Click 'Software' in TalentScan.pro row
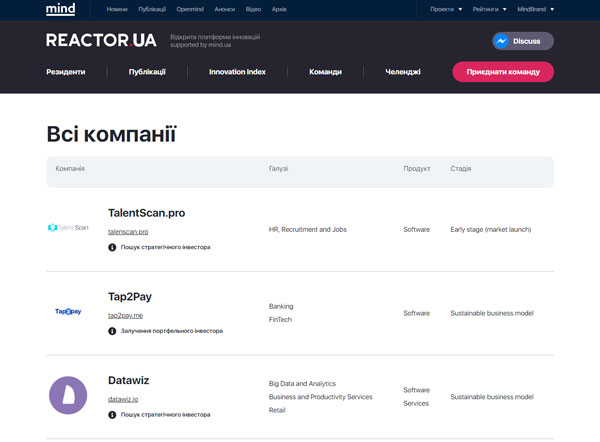This screenshot has height=442, width=600. [x=416, y=229]
